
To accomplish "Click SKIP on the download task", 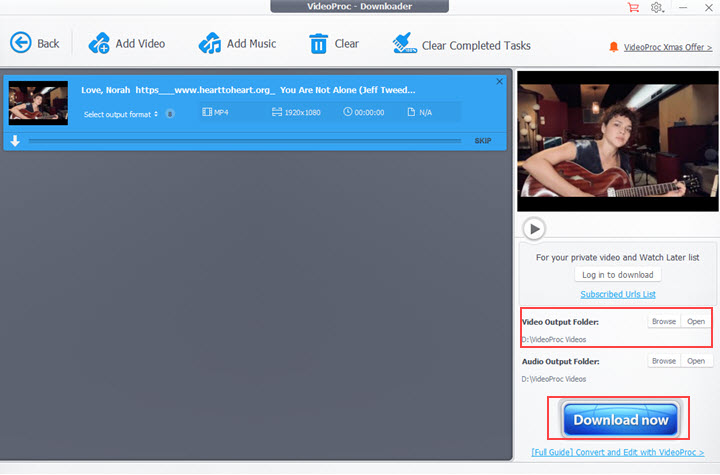I will [x=483, y=141].
